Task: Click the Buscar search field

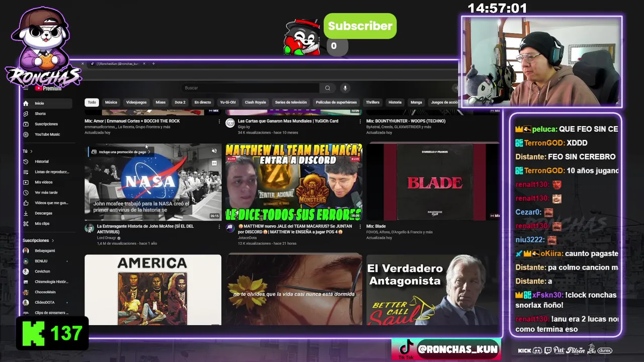Action: tap(250, 88)
